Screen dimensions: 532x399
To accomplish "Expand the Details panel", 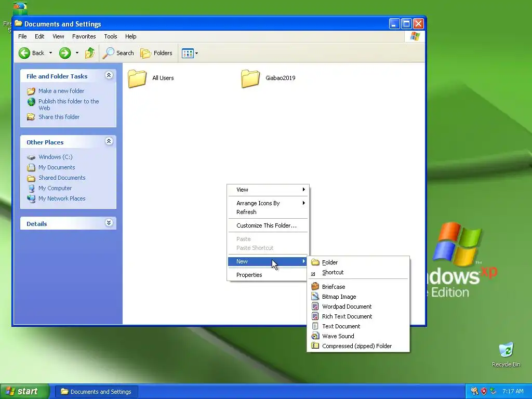I will coord(109,222).
